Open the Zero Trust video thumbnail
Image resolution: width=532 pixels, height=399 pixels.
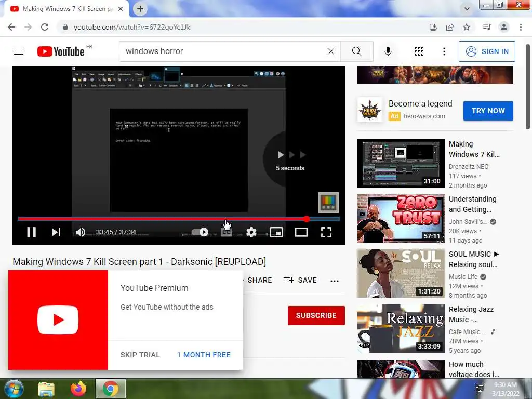401,219
